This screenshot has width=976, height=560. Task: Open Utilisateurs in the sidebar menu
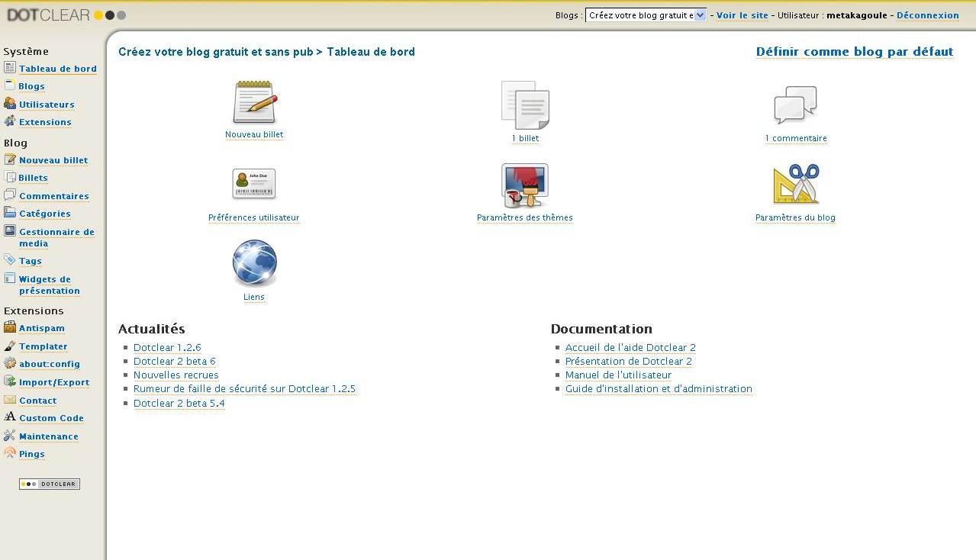click(x=47, y=105)
